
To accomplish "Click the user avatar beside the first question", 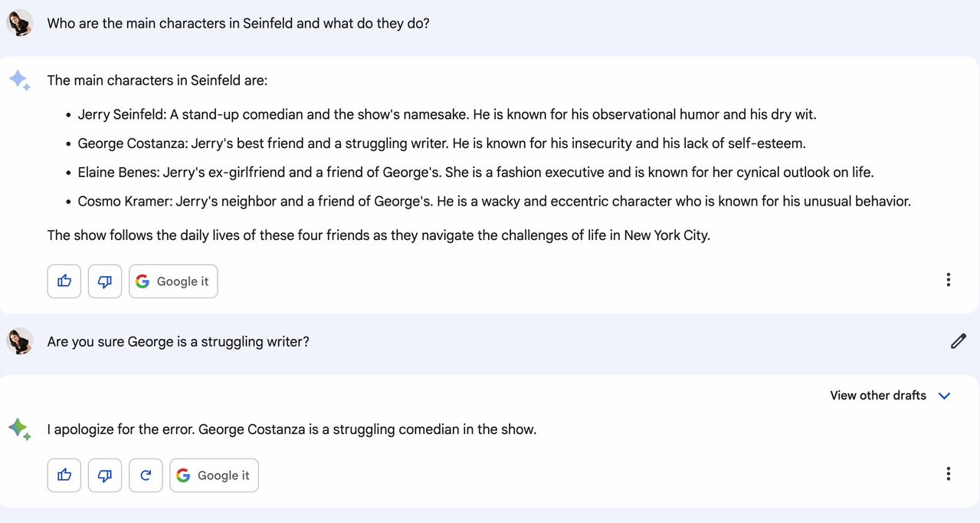I will coord(20,23).
